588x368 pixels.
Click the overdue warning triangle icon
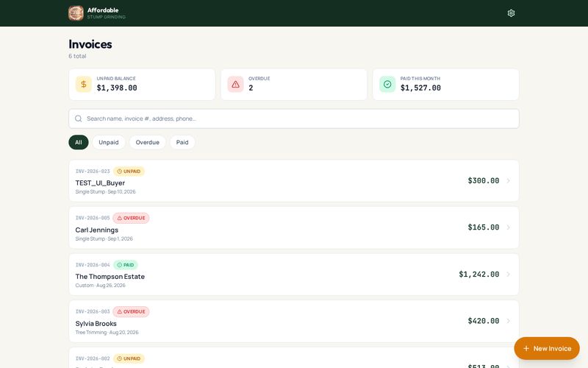pyautogui.click(x=235, y=84)
